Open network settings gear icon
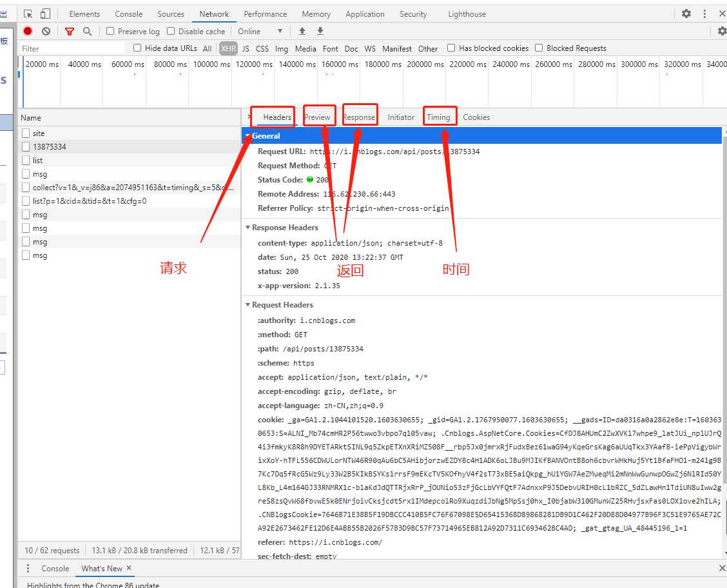Screen dimensions: 727x588 [x=722, y=31]
